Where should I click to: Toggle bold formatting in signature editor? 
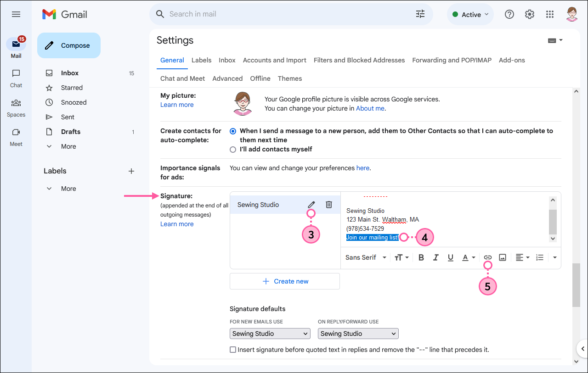click(x=421, y=258)
